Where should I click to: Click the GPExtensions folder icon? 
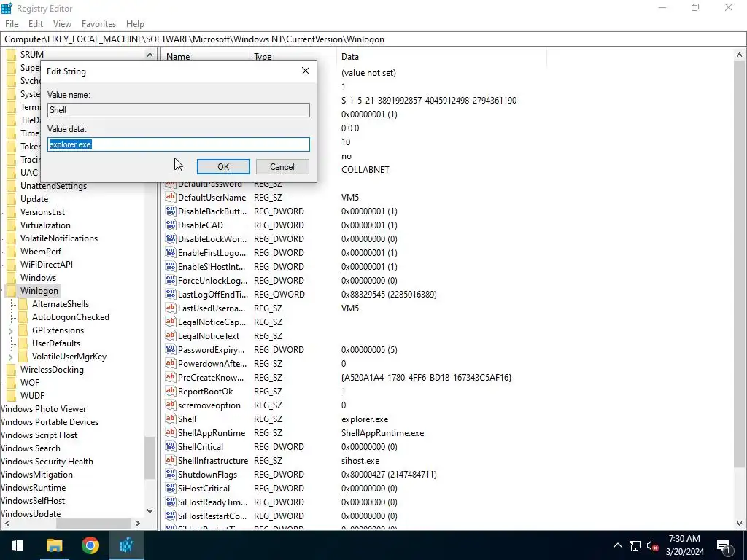pos(23,330)
